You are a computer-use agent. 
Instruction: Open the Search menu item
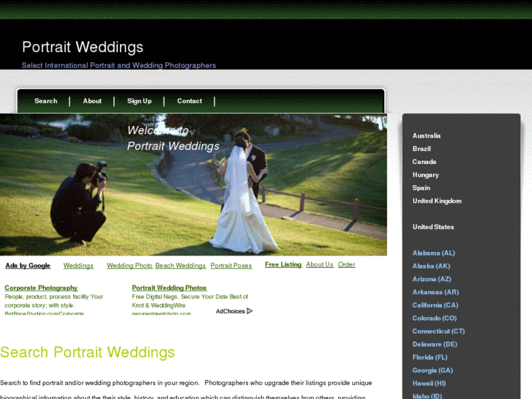pos(46,101)
